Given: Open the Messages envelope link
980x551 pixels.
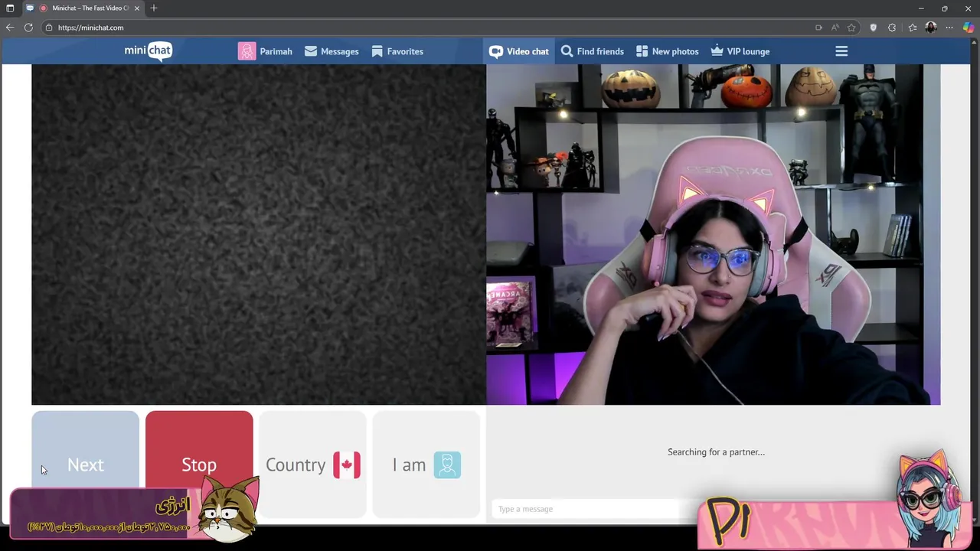Looking at the screenshot, I should click(332, 51).
